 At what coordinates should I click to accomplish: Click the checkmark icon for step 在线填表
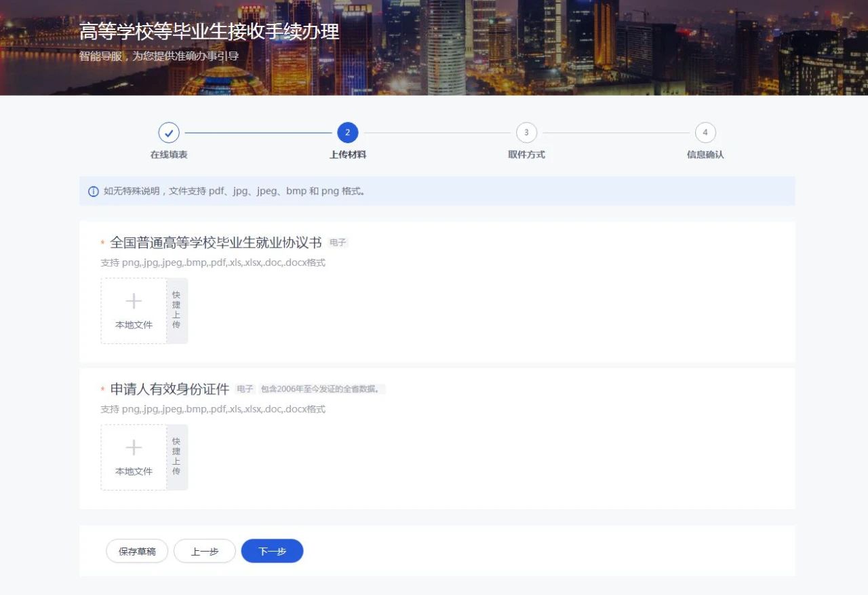point(169,133)
